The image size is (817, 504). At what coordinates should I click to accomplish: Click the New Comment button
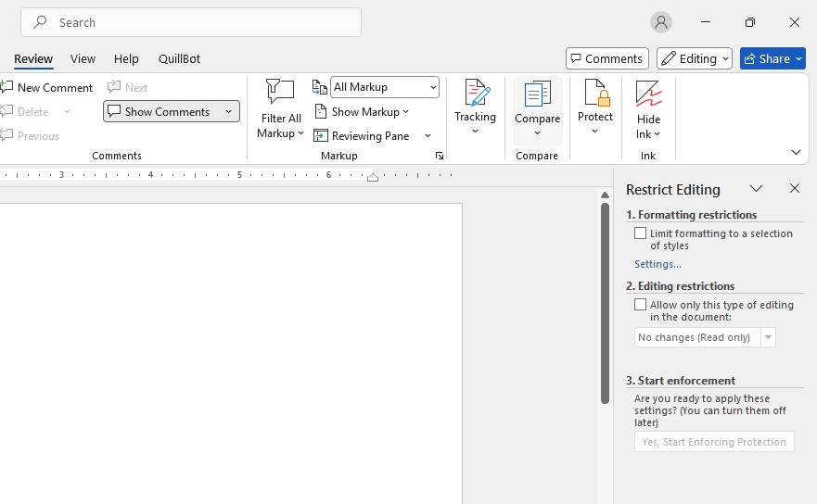click(x=47, y=87)
